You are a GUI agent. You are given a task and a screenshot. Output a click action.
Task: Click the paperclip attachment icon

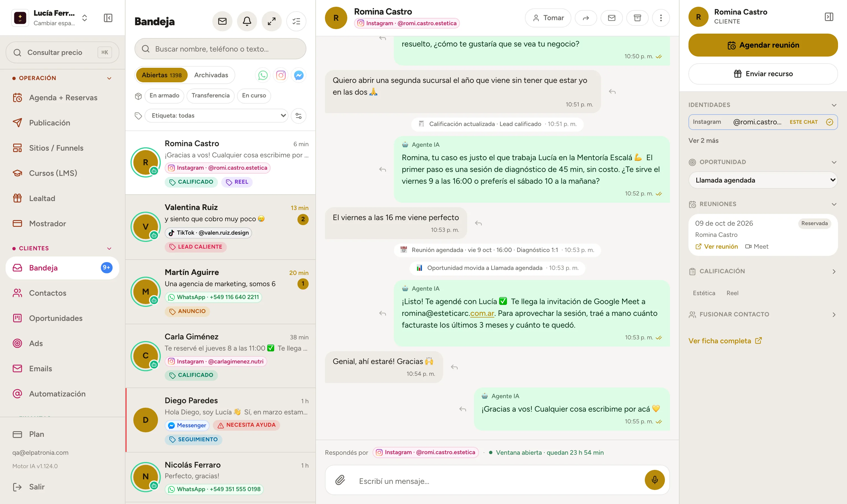coord(340,480)
